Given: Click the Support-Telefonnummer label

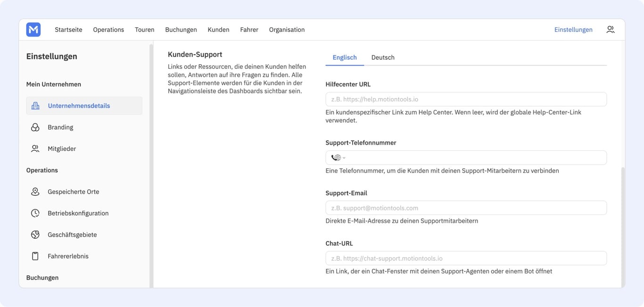Looking at the screenshot, I should (361, 143).
